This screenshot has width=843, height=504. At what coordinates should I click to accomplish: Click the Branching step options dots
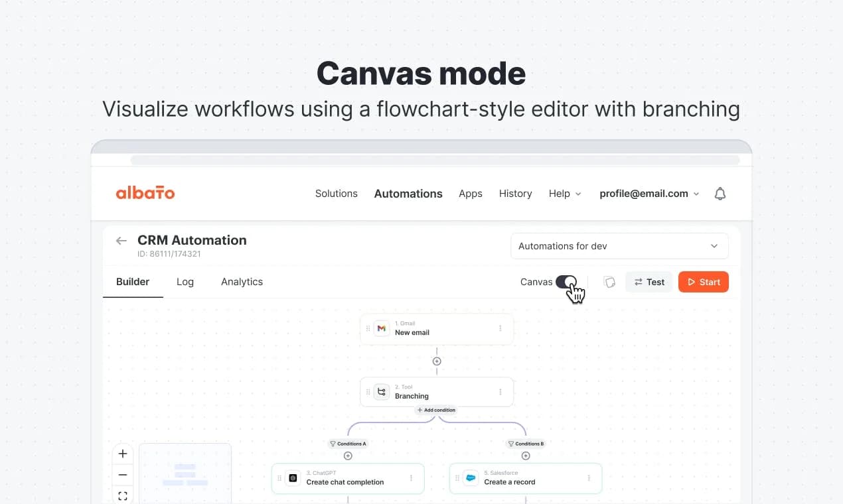click(500, 392)
